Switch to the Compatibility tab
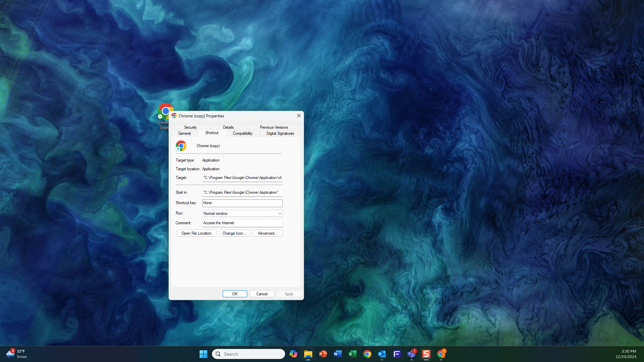Image resolution: width=644 pixels, height=362 pixels. [x=243, y=133]
